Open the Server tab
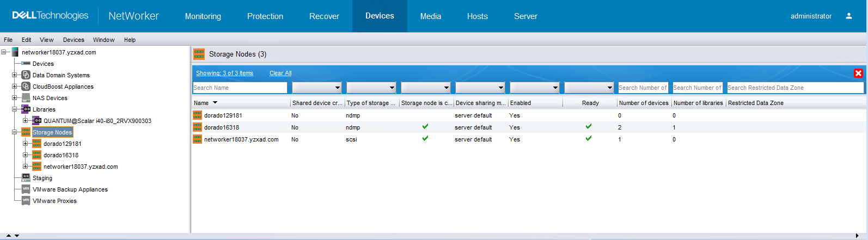Image resolution: width=868 pixels, height=240 pixels. 525,16
